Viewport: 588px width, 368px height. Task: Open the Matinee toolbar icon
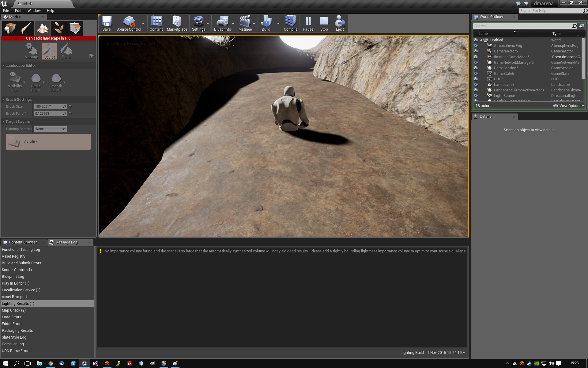(x=245, y=23)
